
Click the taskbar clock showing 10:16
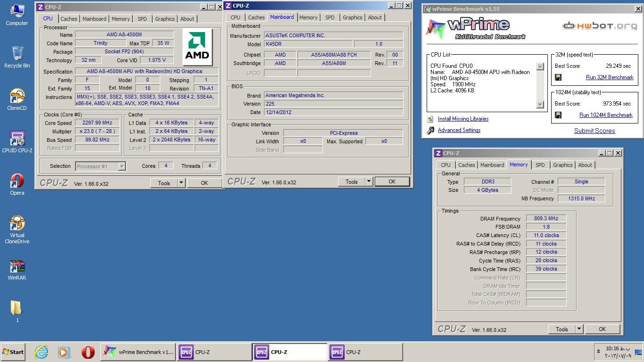618,352
